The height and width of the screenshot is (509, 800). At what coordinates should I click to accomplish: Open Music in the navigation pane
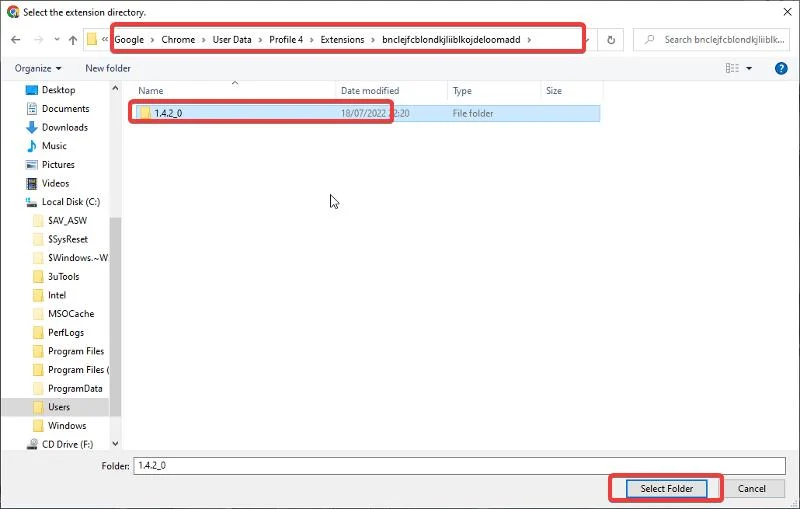[x=54, y=146]
